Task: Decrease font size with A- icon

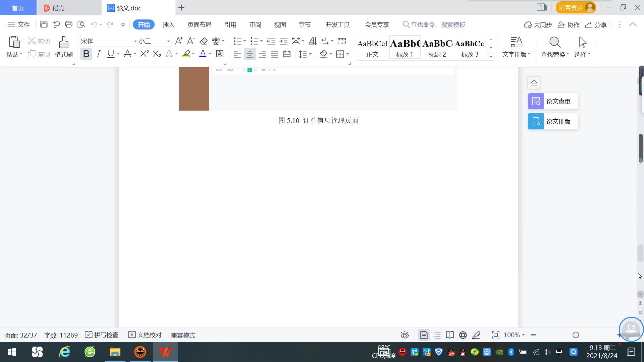Action: 191,41
